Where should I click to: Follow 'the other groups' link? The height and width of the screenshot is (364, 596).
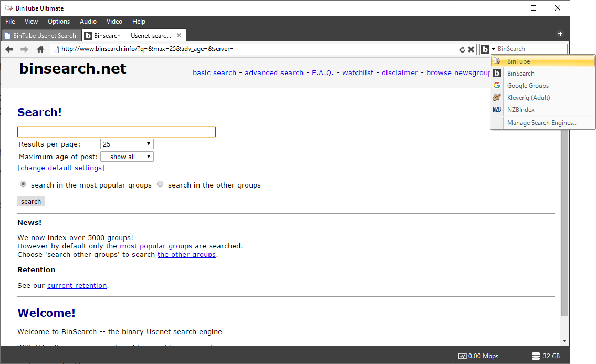click(186, 254)
